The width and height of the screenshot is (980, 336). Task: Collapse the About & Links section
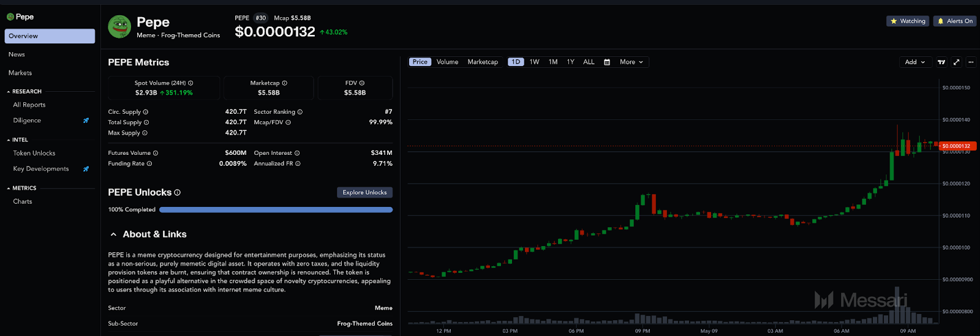coord(113,234)
